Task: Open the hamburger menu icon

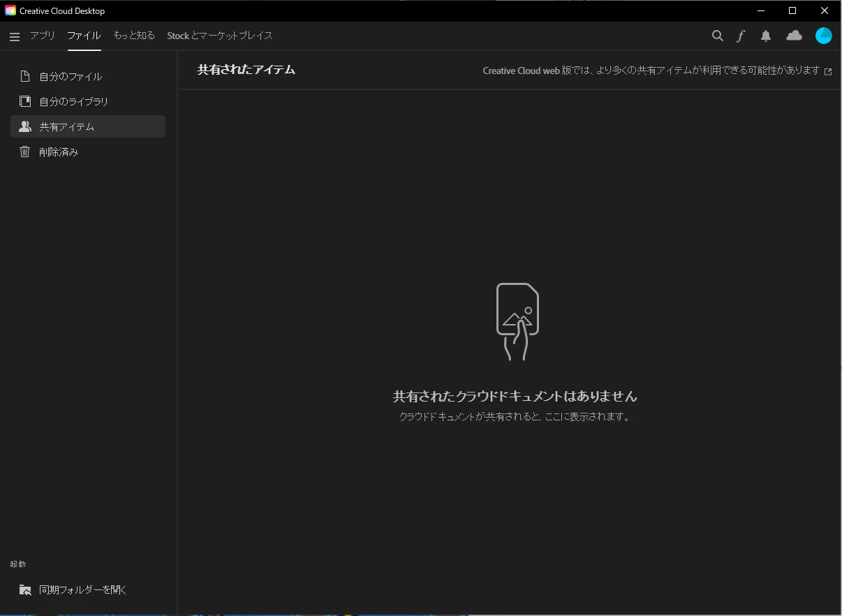Action: (15, 37)
